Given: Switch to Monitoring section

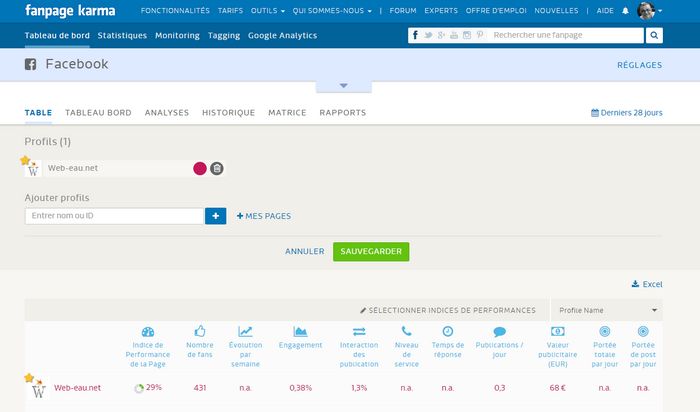Looking at the screenshot, I should tap(177, 35).
